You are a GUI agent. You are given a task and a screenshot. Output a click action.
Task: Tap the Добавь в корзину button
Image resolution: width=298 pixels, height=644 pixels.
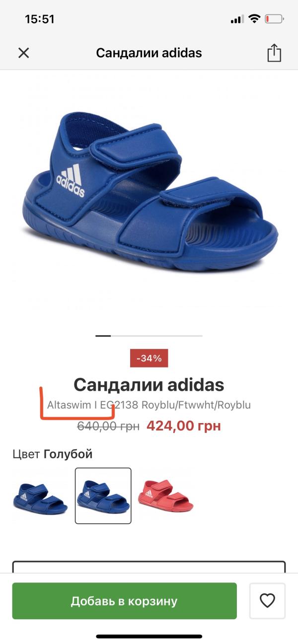(x=124, y=601)
